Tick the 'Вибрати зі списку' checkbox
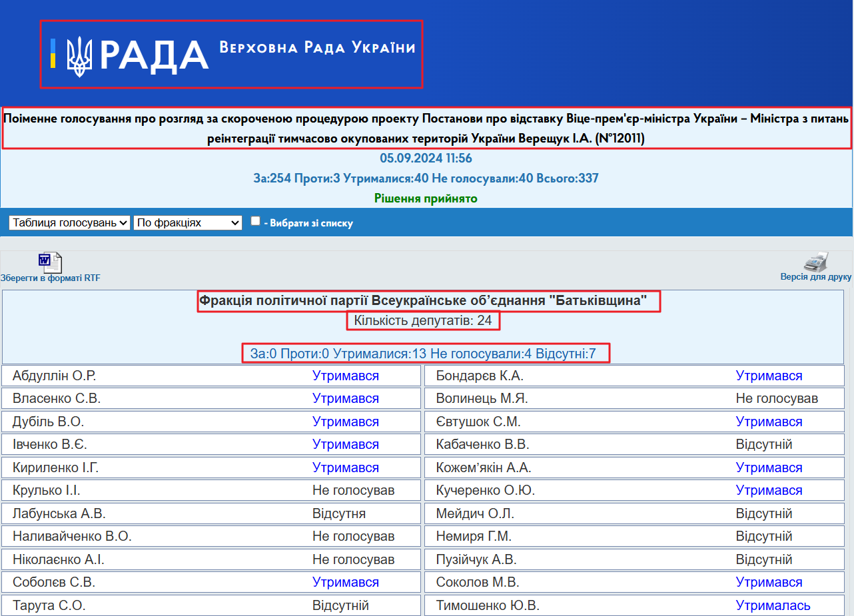The width and height of the screenshot is (854, 616). [x=255, y=221]
